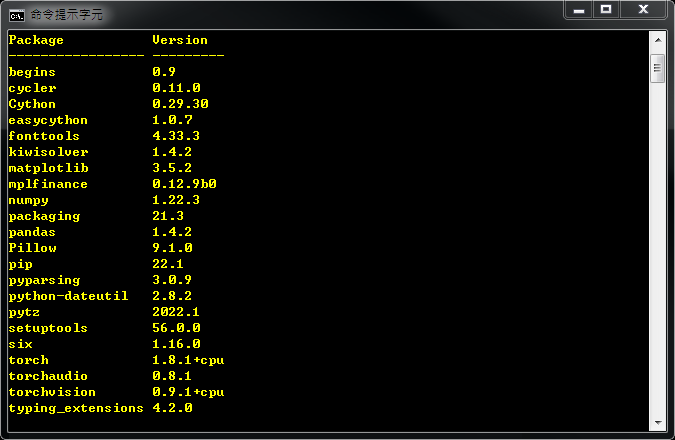Click version 3.0.9 of pyparsing

tap(172, 280)
